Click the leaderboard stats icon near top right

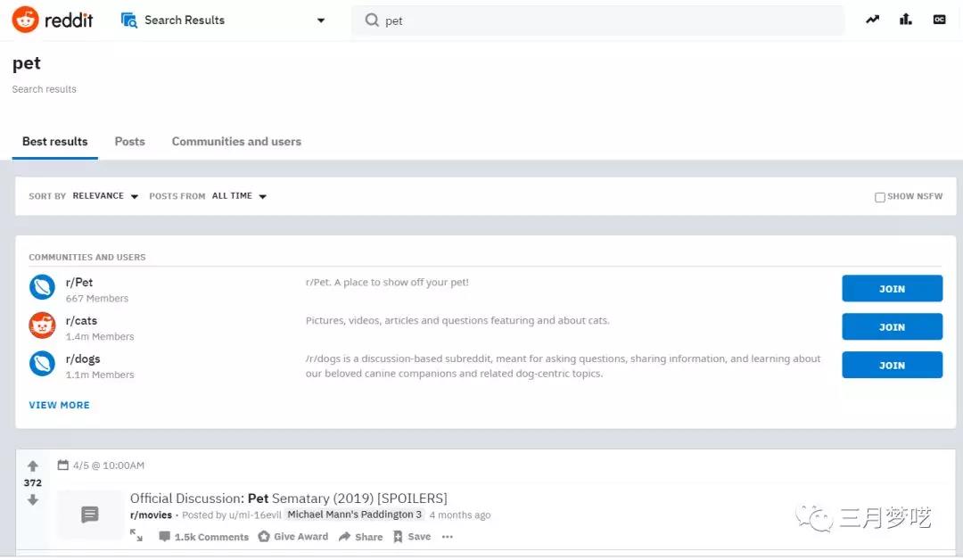pos(905,19)
